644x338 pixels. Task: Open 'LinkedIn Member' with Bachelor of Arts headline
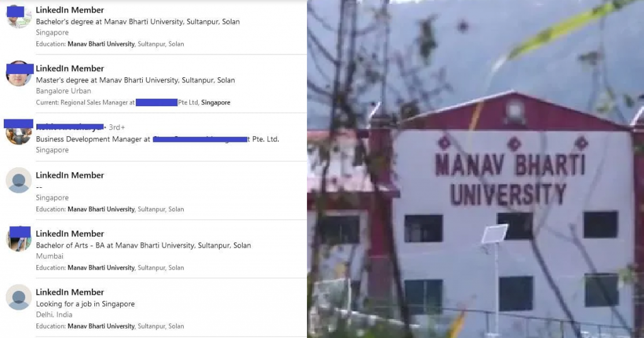(x=70, y=234)
